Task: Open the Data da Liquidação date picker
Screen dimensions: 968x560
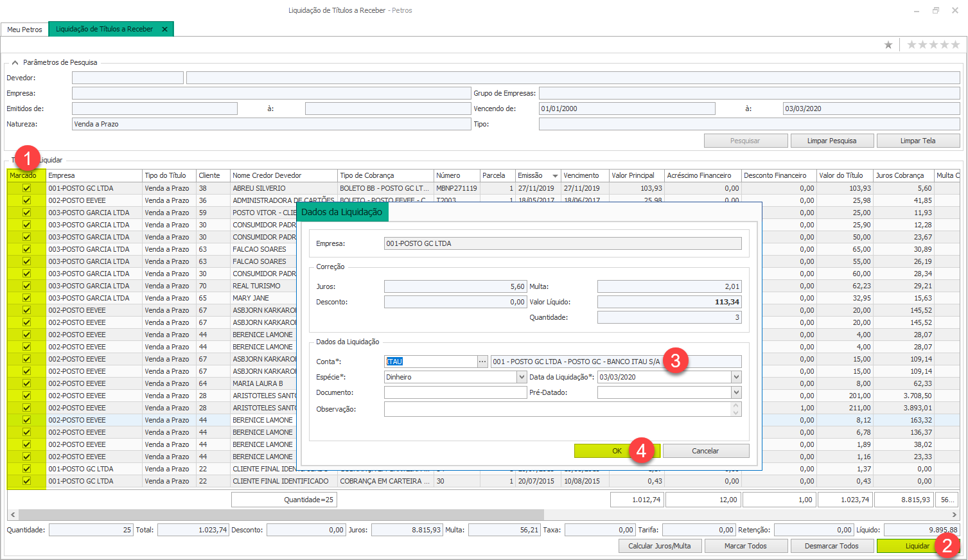Action: 736,377
